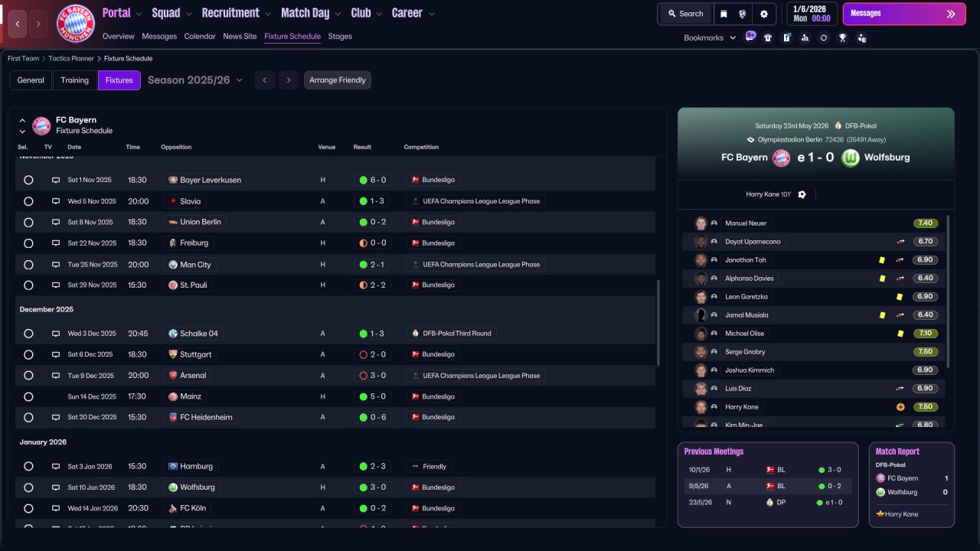Click the staff icon at end of bookmarks bar
Screen dimensions: 980x551
(x=861, y=37)
